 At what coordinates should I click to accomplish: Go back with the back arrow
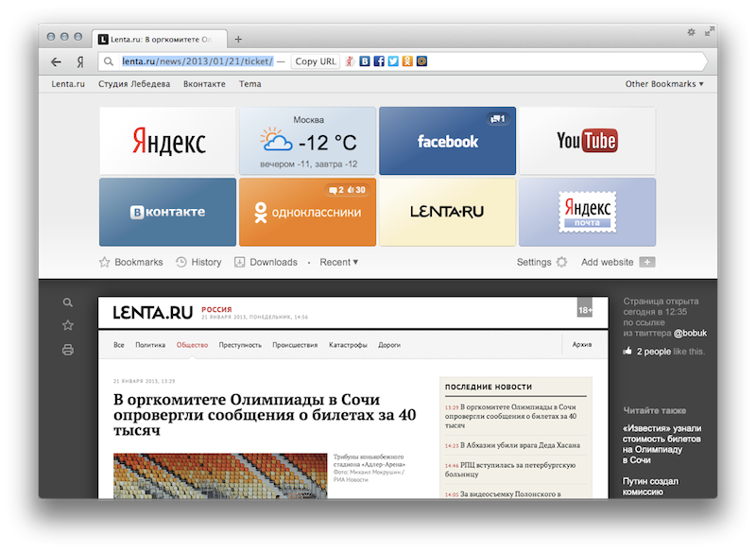point(56,61)
